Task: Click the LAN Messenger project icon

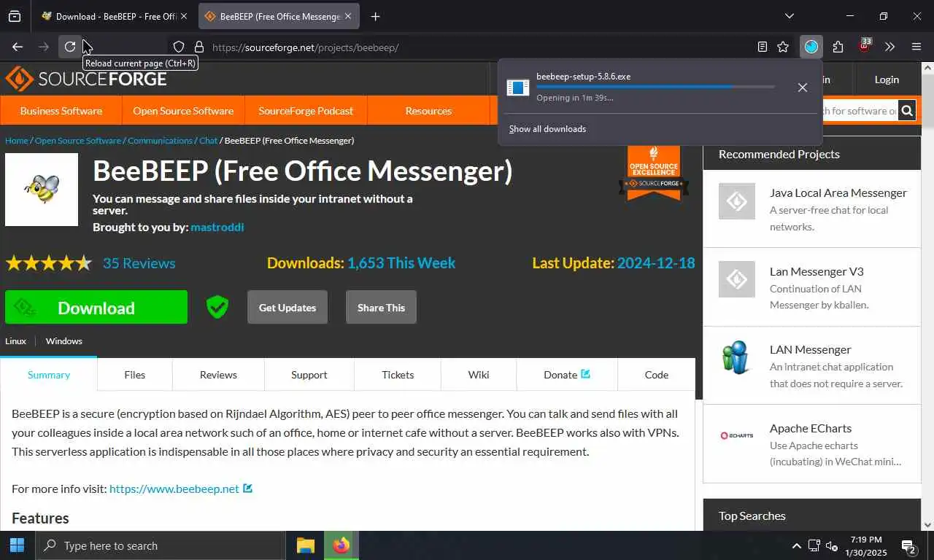Action: pyautogui.click(x=736, y=357)
